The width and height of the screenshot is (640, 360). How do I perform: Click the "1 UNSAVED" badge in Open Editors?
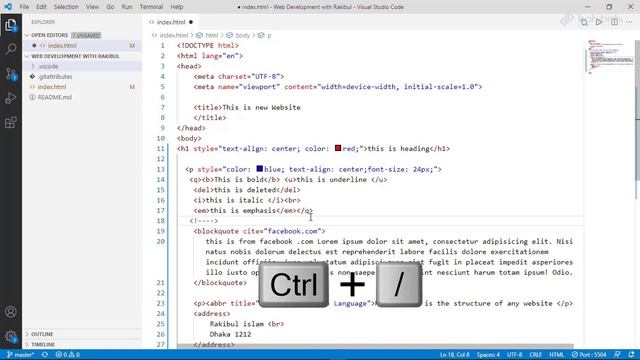[x=86, y=36]
